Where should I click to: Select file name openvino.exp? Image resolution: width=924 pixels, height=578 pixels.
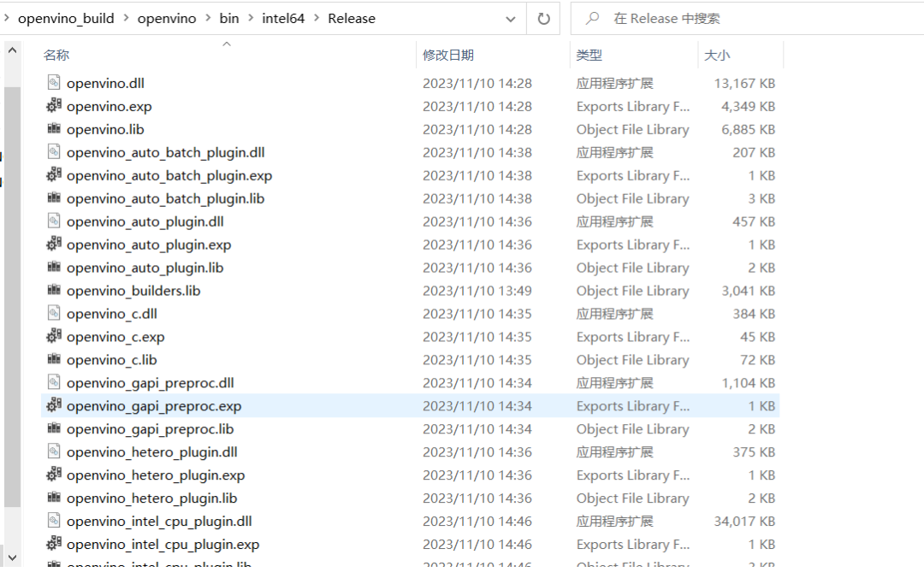[109, 106]
